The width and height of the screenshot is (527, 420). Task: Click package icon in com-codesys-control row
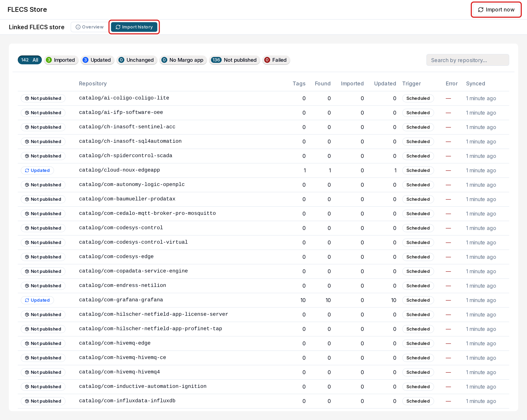(27, 228)
